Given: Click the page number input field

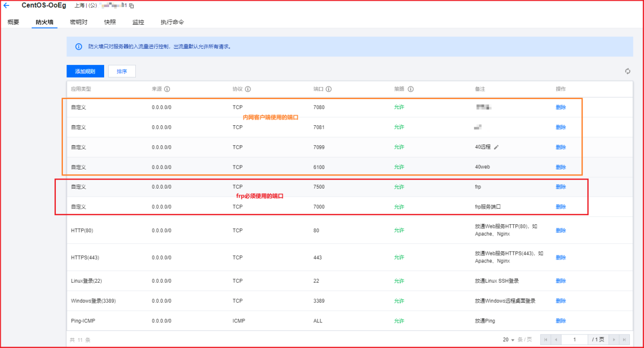Looking at the screenshot, I should tap(574, 340).
